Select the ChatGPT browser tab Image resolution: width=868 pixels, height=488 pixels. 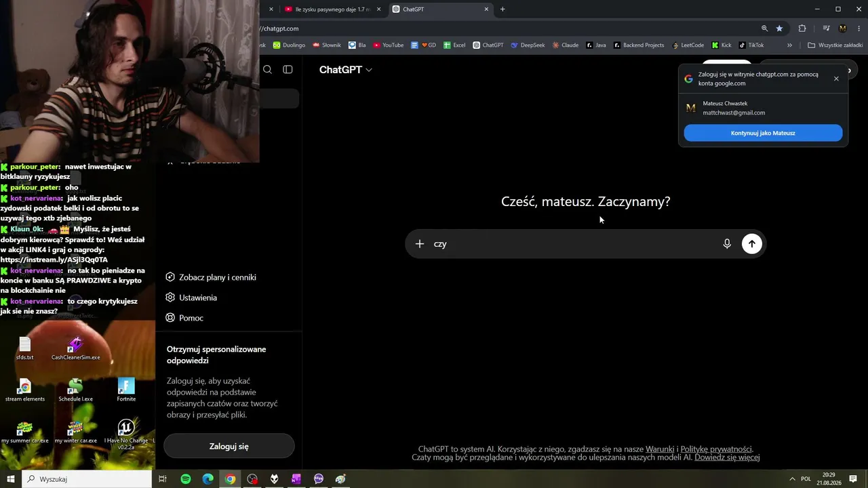(439, 9)
